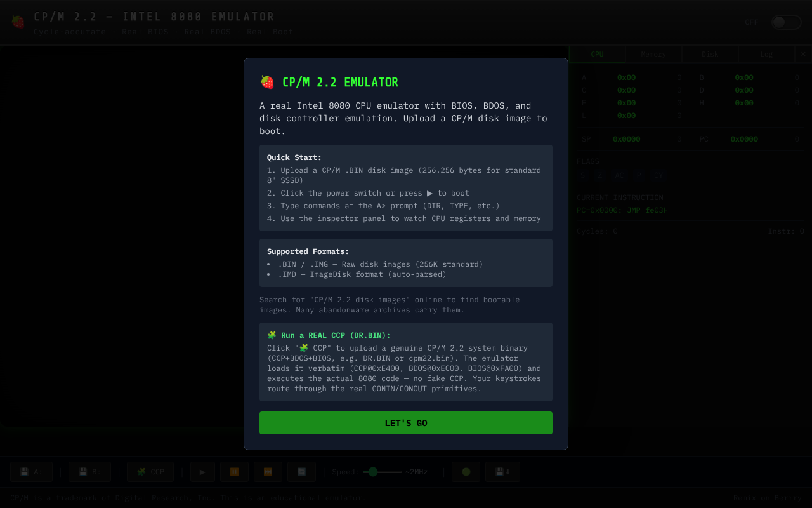Screen dimensions: 812x508
Task: Switch to the CPU tab
Action: [597, 55]
